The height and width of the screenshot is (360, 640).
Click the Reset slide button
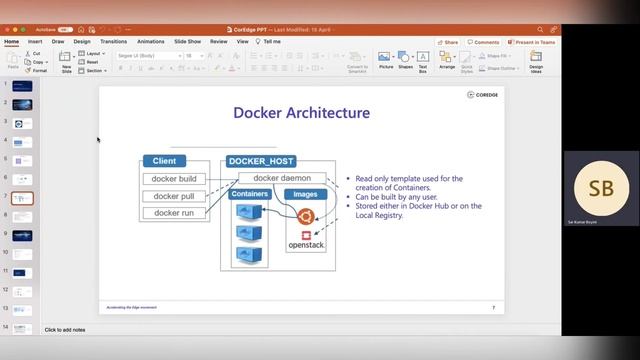pyautogui.click(x=89, y=62)
